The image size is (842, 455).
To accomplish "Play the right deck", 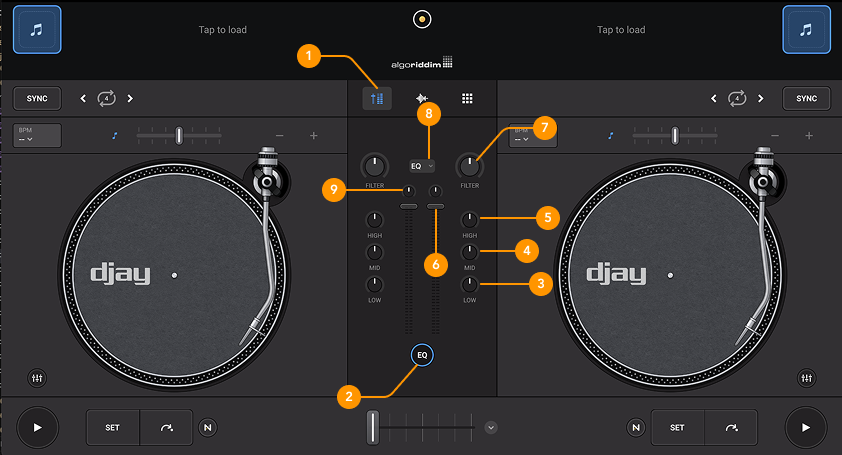I will click(805, 428).
